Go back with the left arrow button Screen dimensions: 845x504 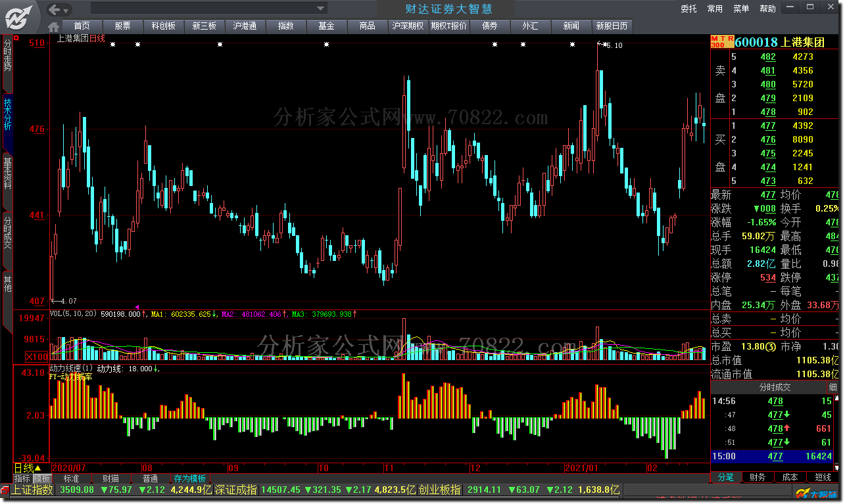click(56, 9)
